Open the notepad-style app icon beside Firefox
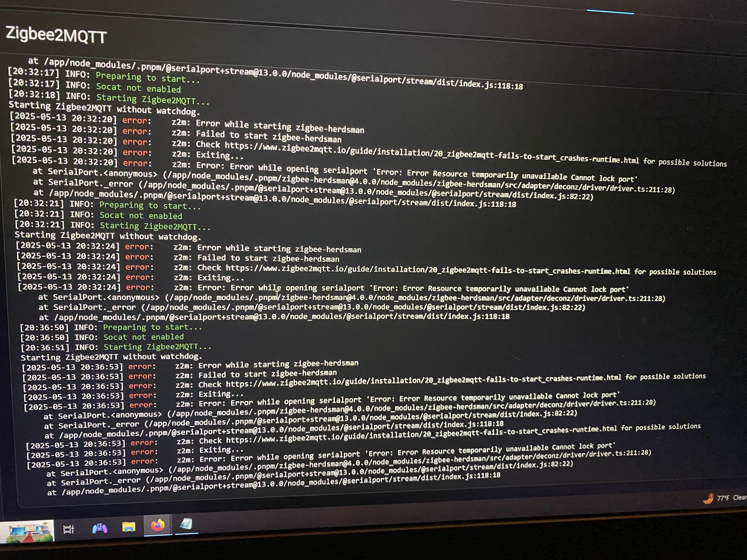747x560 pixels. [x=186, y=524]
